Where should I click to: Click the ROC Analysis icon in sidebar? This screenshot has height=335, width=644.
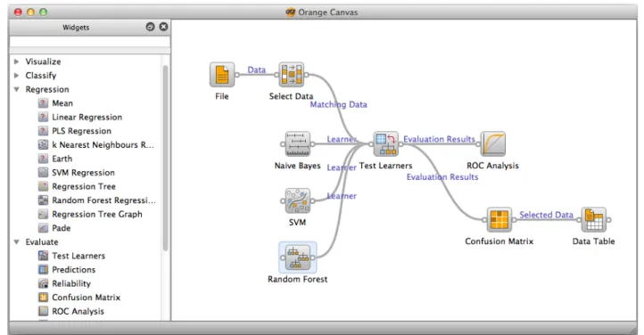[x=43, y=311]
